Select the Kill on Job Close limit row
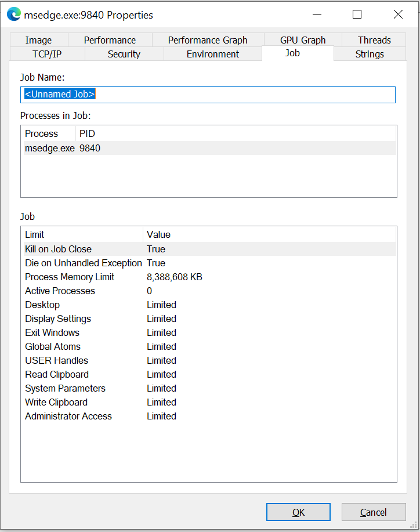 [x=87, y=249]
